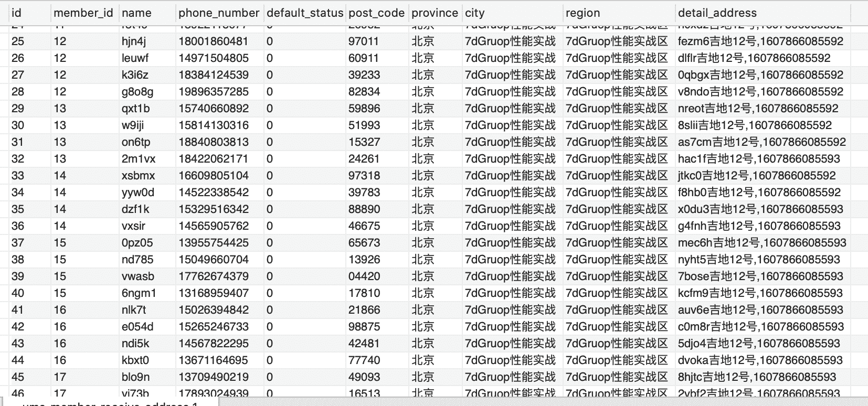Click address starting with hac1f
Viewport: 868px width, 406px height.
click(x=759, y=159)
